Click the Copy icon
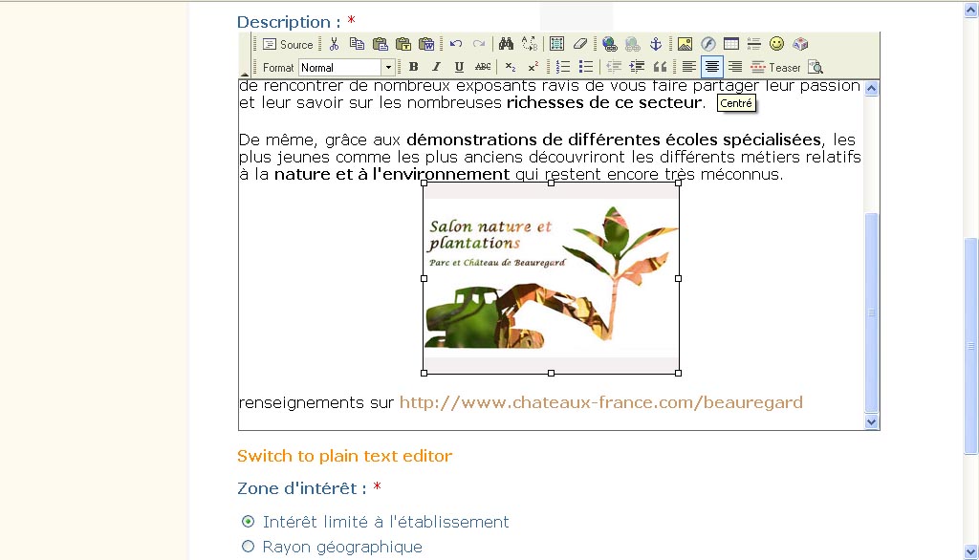Image resolution: width=979 pixels, height=560 pixels. (358, 44)
